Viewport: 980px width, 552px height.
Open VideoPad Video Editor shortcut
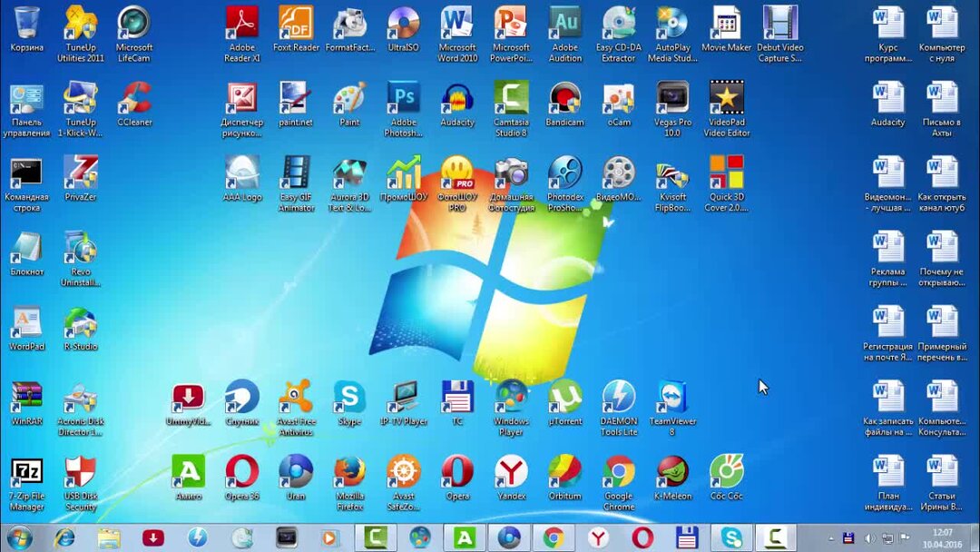726,109
